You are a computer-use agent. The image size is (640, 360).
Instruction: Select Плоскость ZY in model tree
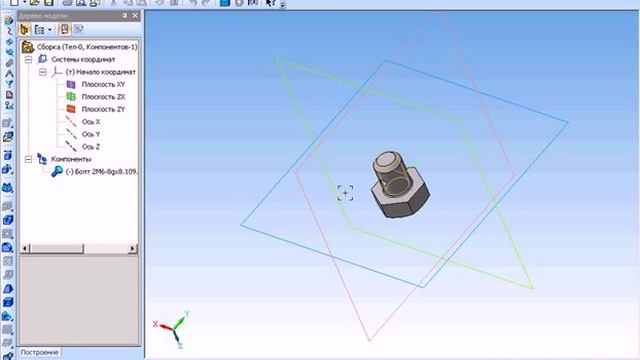(103, 109)
